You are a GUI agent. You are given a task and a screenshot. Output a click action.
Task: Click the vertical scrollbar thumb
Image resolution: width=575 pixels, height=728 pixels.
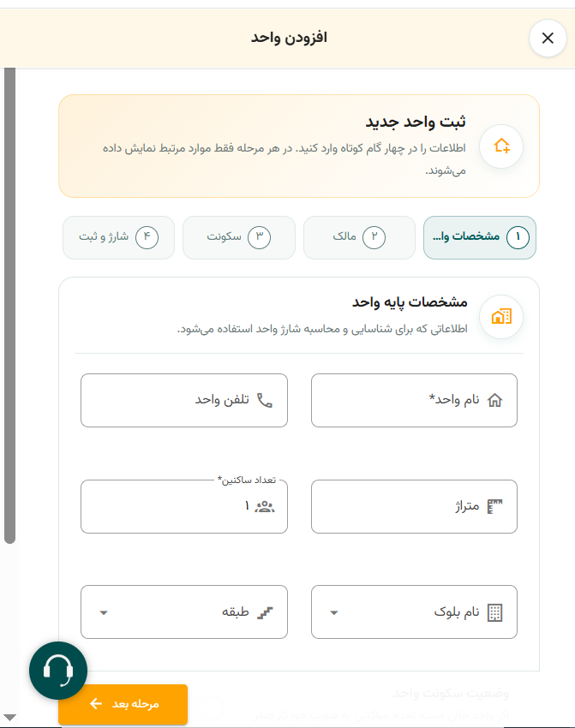[x=9, y=305]
